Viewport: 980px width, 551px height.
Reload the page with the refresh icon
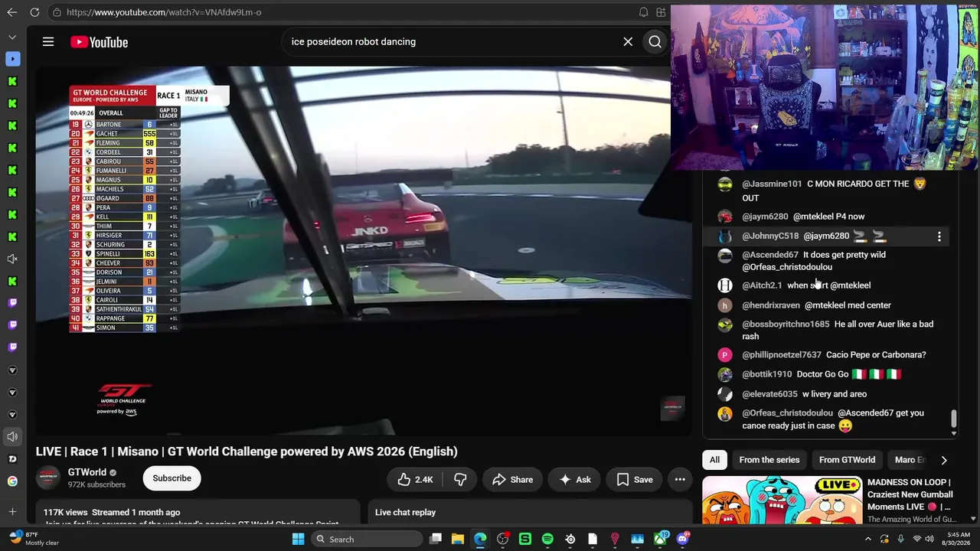[34, 12]
